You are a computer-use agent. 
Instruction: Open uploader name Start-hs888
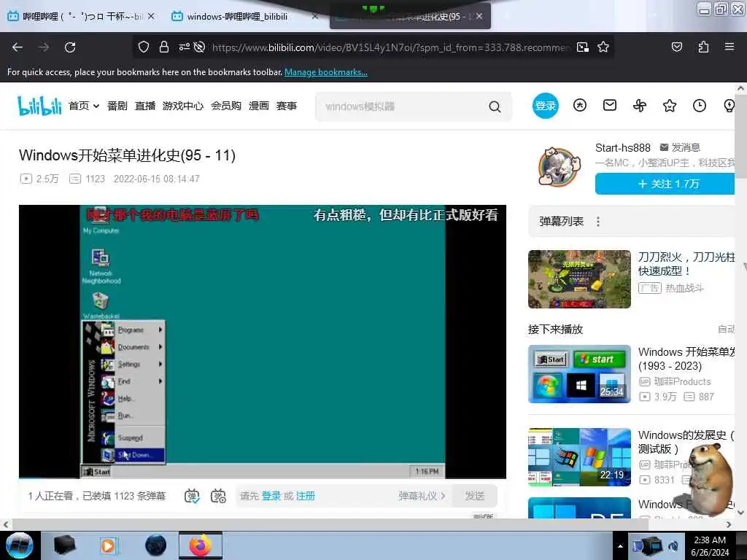(x=623, y=148)
